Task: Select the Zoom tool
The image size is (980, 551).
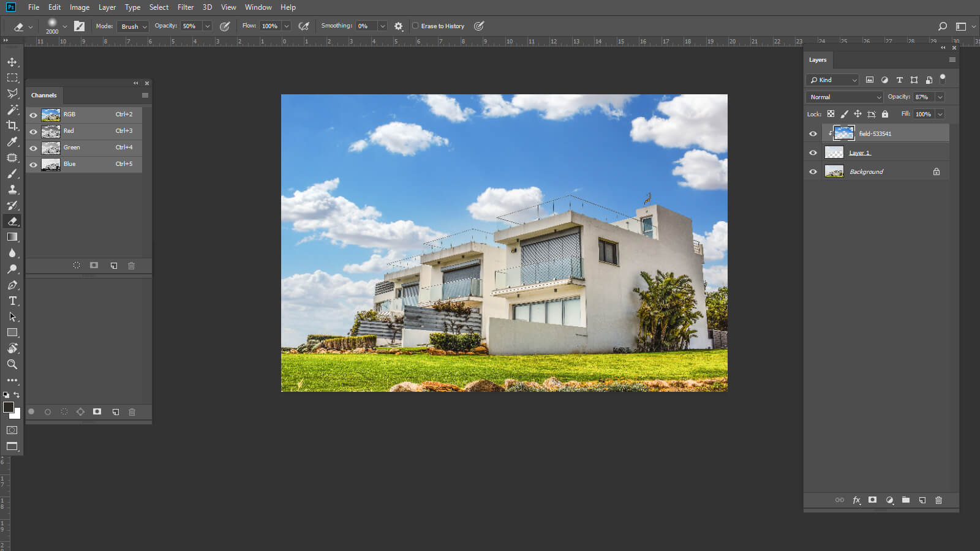Action: (x=12, y=364)
